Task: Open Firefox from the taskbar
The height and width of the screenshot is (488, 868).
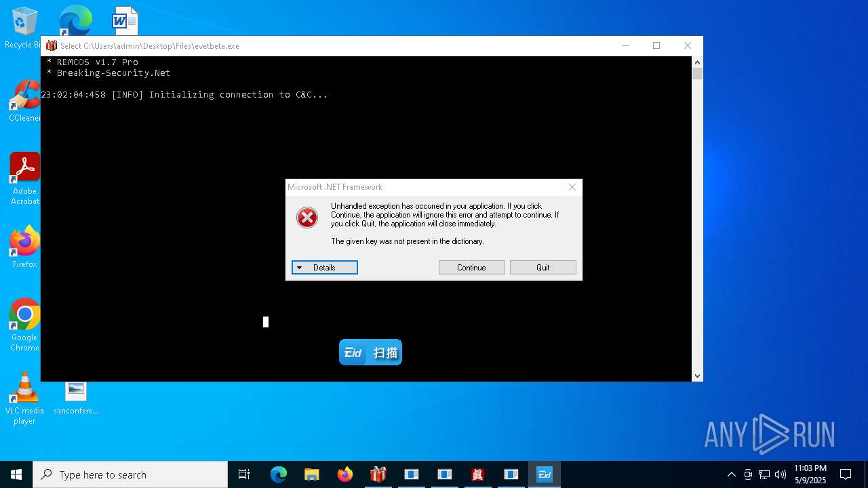Action: click(344, 474)
